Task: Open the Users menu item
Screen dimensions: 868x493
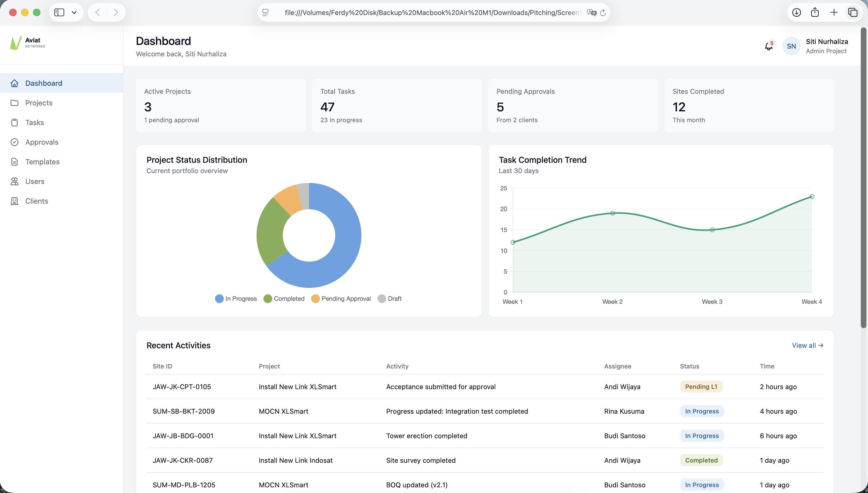Action: click(x=62, y=181)
